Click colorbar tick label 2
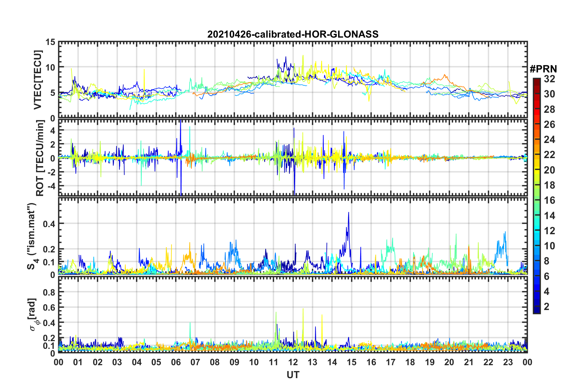This screenshot has height=392, width=586. coord(547,306)
